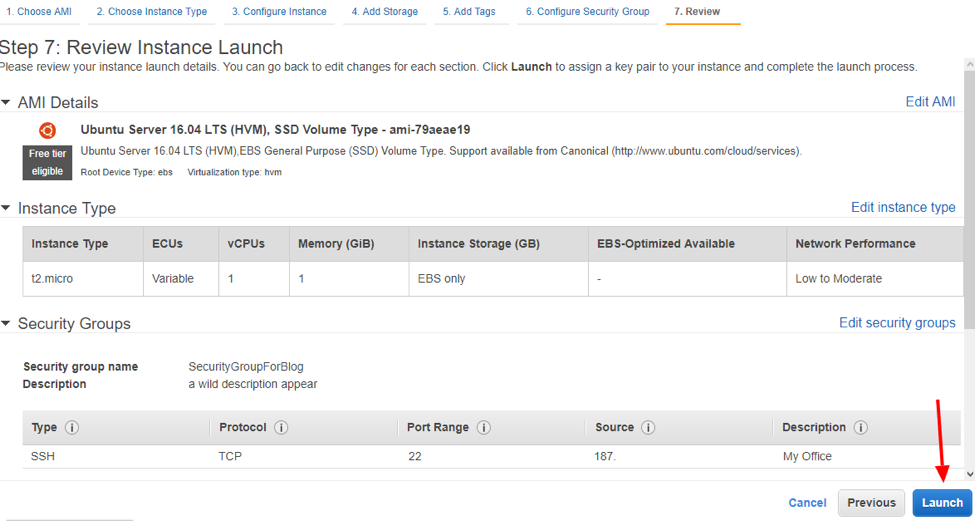Click the My Office description cell
The image size is (975, 522).
(807, 457)
